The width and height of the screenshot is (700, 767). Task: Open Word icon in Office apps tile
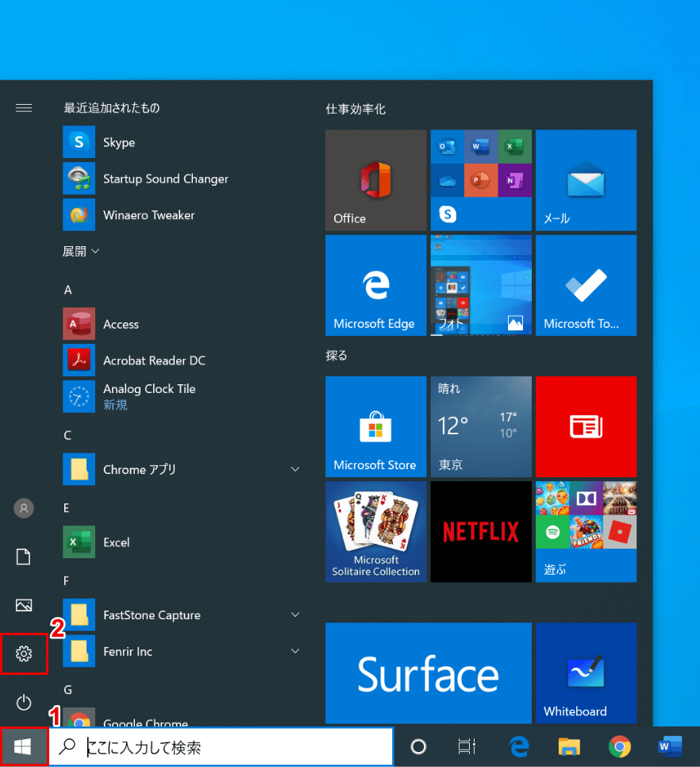(481, 146)
